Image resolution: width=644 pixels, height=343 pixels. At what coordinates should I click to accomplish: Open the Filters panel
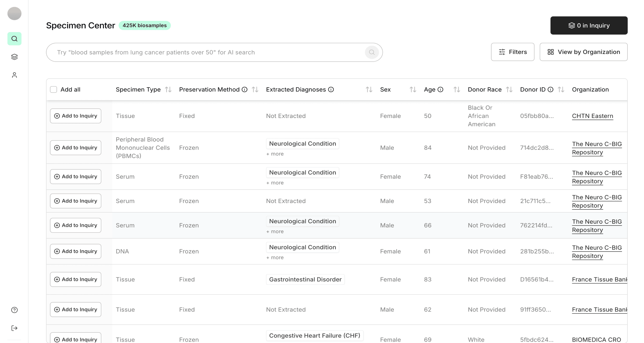click(512, 52)
